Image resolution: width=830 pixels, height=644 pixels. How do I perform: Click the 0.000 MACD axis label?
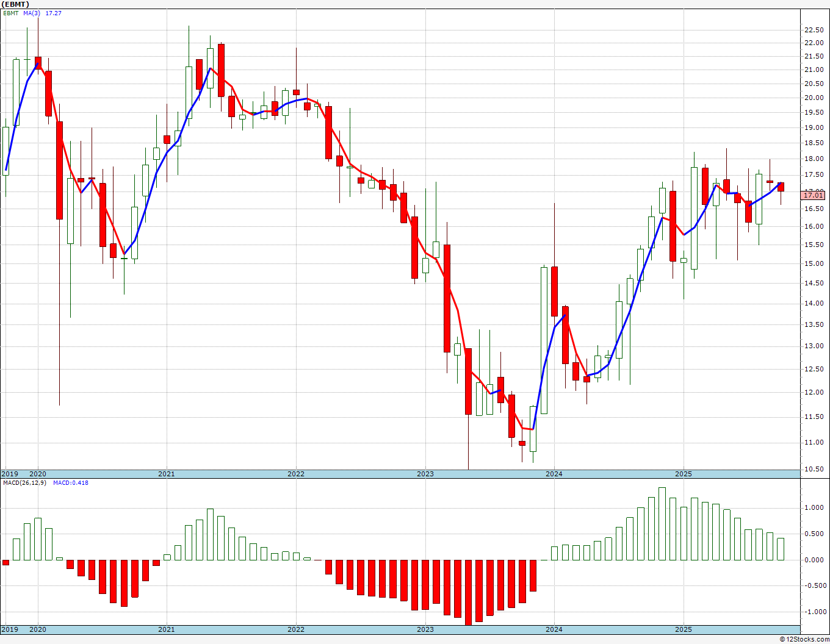coord(815,560)
